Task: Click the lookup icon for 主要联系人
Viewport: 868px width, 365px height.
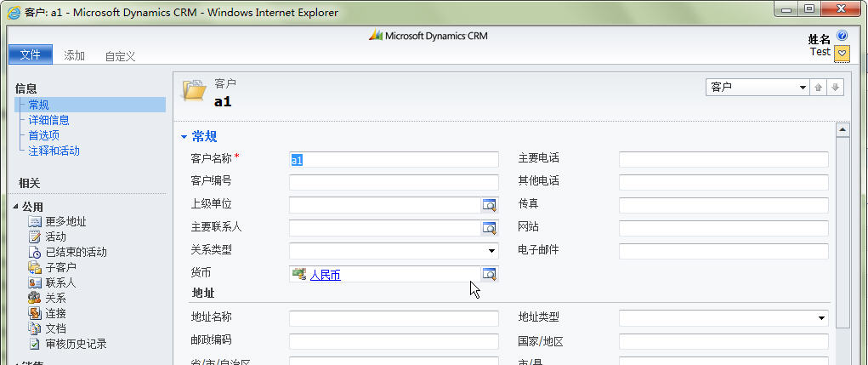Action: [490, 228]
